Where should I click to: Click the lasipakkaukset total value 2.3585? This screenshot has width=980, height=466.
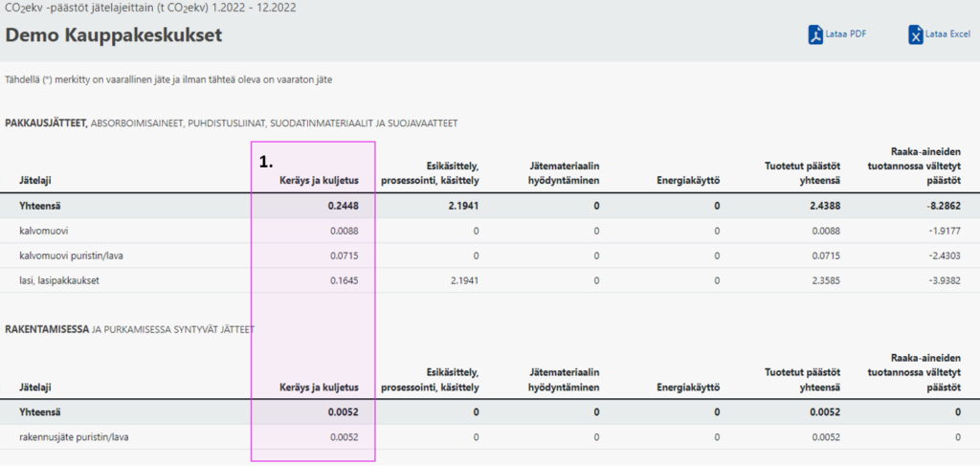coord(823,280)
